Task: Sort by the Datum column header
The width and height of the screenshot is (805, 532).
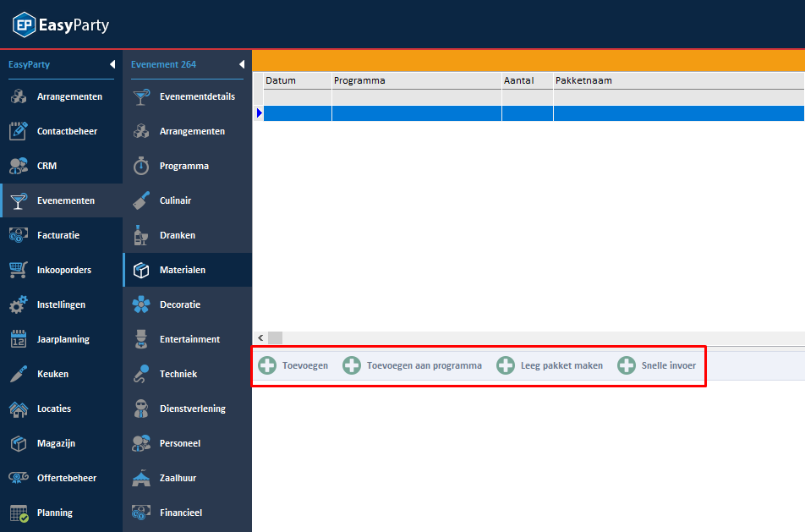Action: tap(298, 80)
